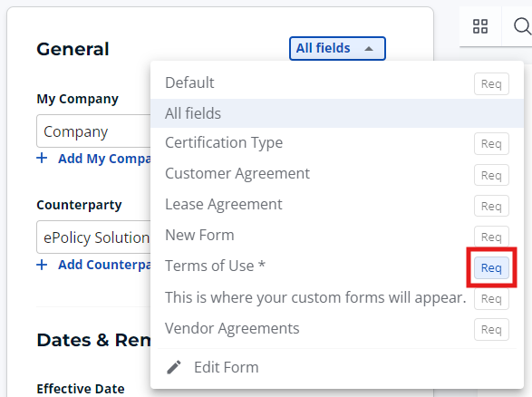Toggle Req for Terms of Use
The height and width of the screenshot is (397, 532).
pos(491,267)
